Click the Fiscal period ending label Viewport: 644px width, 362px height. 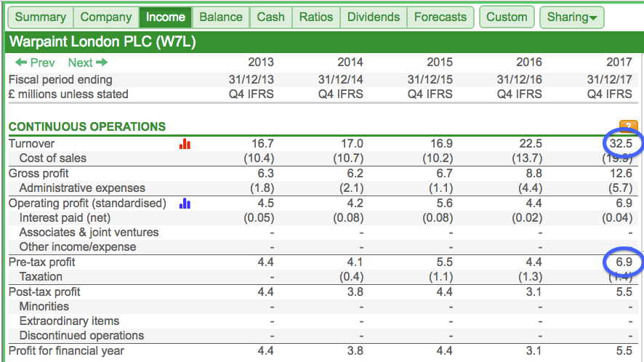(60, 79)
